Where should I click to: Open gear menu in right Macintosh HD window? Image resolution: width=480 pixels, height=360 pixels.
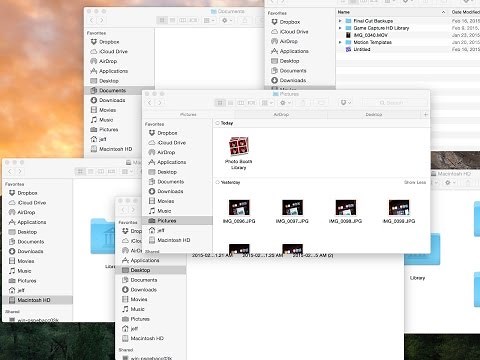pos(450,182)
